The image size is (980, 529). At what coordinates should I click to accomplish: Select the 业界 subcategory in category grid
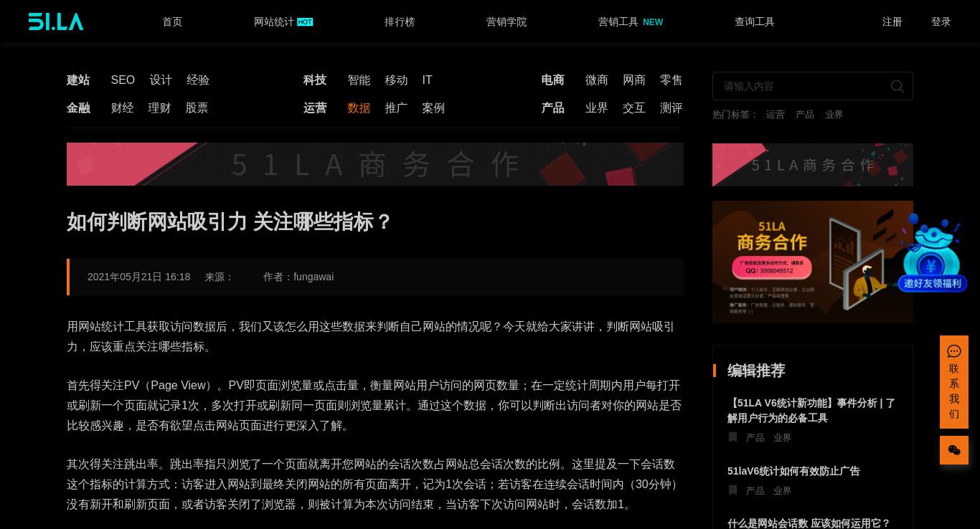597,108
